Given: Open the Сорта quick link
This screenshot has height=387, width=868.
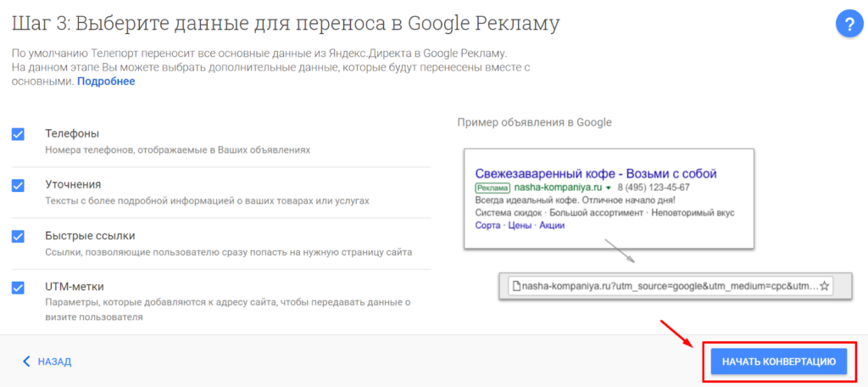Looking at the screenshot, I should (x=487, y=226).
